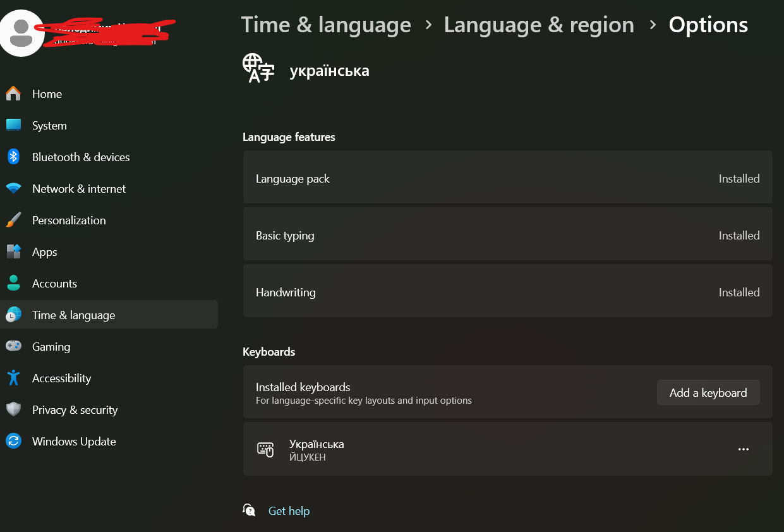Click the Accessibility figure icon
Screen dimensions: 784x532
(13, 378)
